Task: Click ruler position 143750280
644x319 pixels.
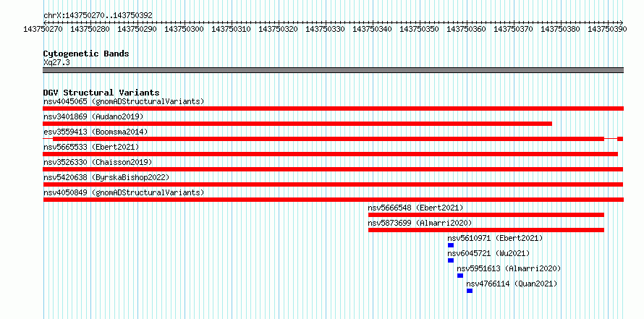Action: click(x=90, y=29)
